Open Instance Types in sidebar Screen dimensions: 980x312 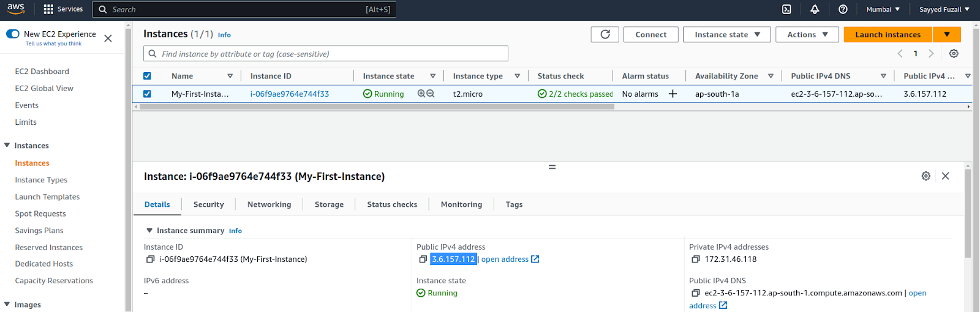[41, 180]
